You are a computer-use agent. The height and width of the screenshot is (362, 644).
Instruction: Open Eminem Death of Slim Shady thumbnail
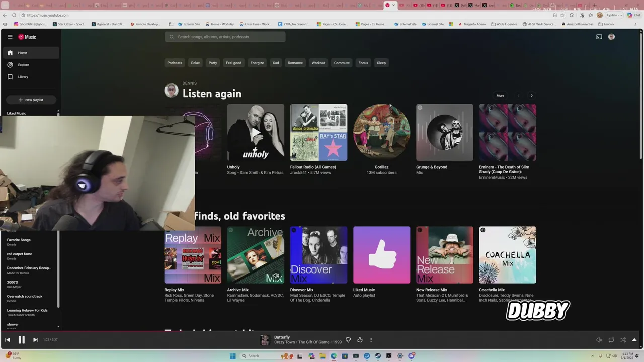click(508, 132)
